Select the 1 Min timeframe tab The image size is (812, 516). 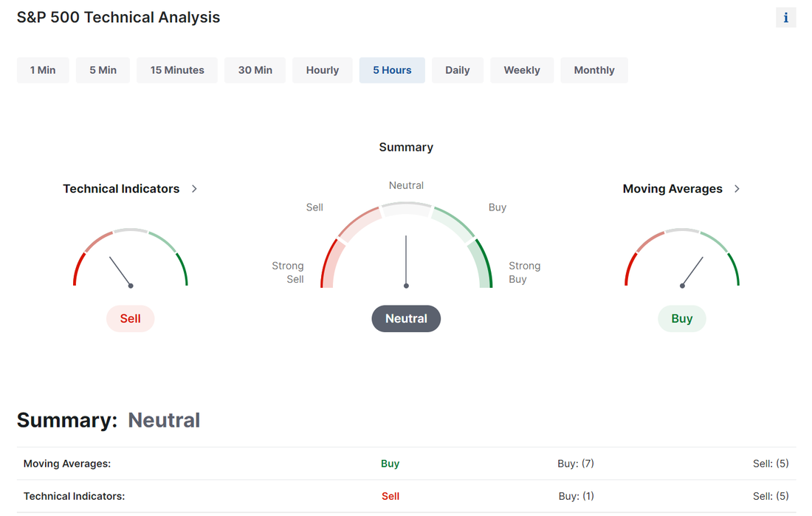tap(43, 70)
